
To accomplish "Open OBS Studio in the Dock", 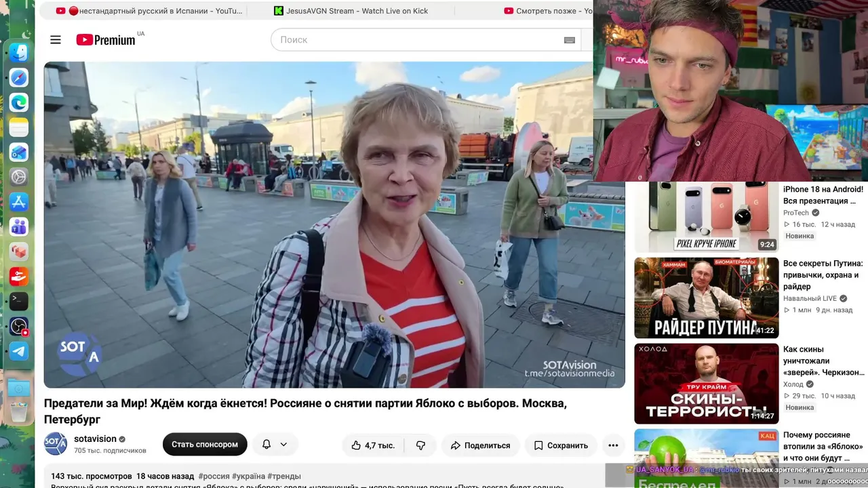I will [19, 326].
